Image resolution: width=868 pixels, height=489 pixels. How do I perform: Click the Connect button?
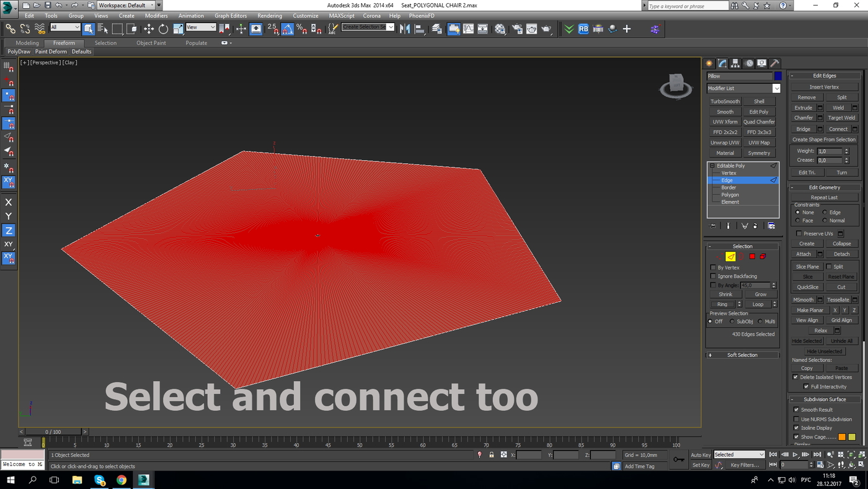point(838,129)
